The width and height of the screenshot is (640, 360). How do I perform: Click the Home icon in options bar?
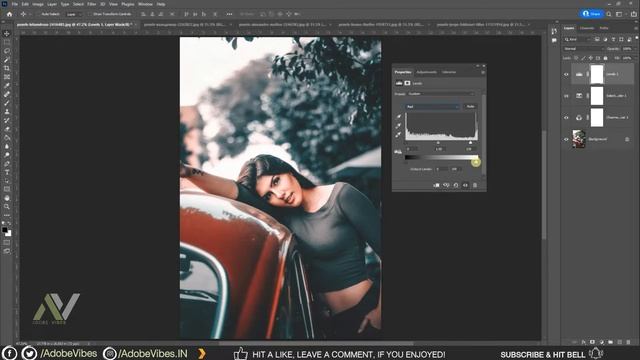click(x=9, y=14)
